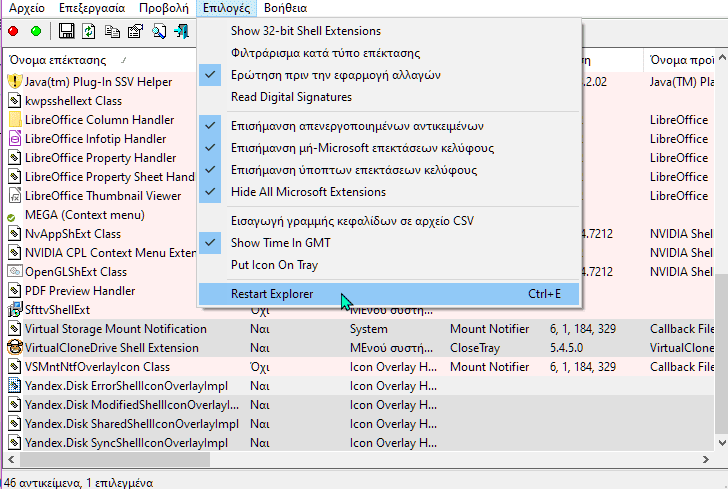728x489 pixels.
Task: Toggle Επισήμανση μή-Microsoft επεκτάσεων κελύφους
Action: click(x=389, y=148)
